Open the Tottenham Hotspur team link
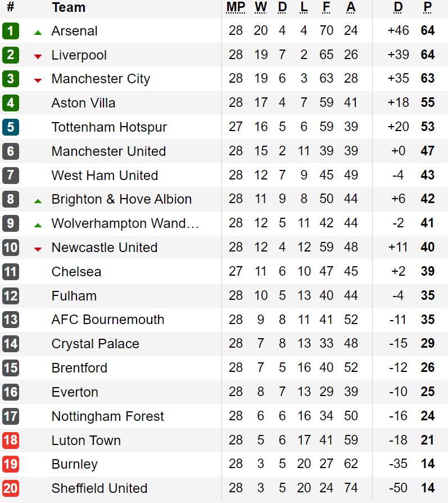The width and height of the screenshot is (448, 503). 109,127
